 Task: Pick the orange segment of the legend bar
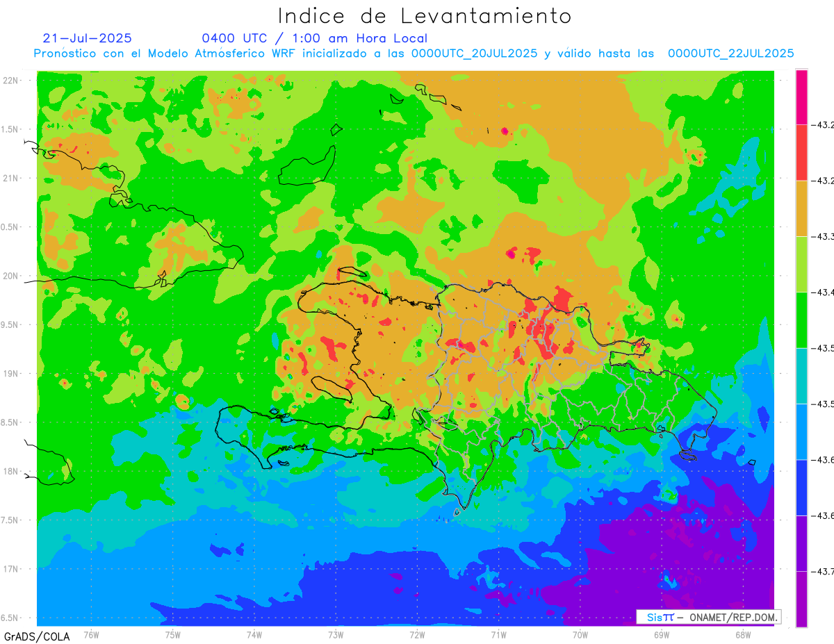point(801,208)
